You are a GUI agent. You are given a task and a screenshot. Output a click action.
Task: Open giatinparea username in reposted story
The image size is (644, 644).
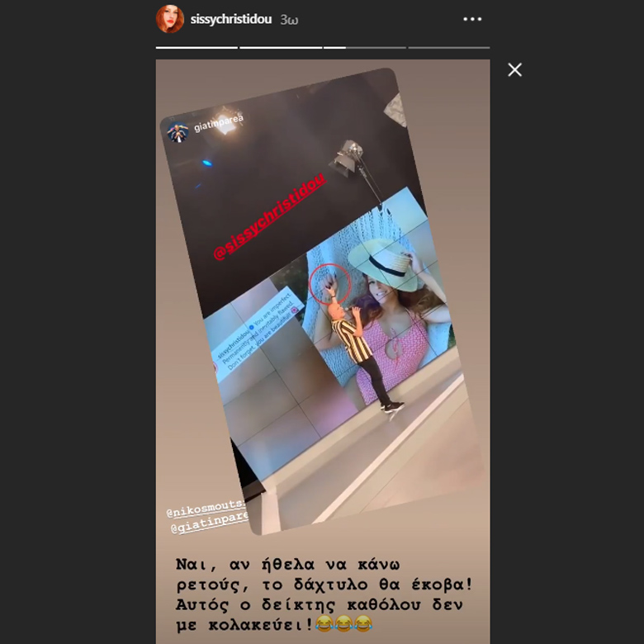point(219,122)
